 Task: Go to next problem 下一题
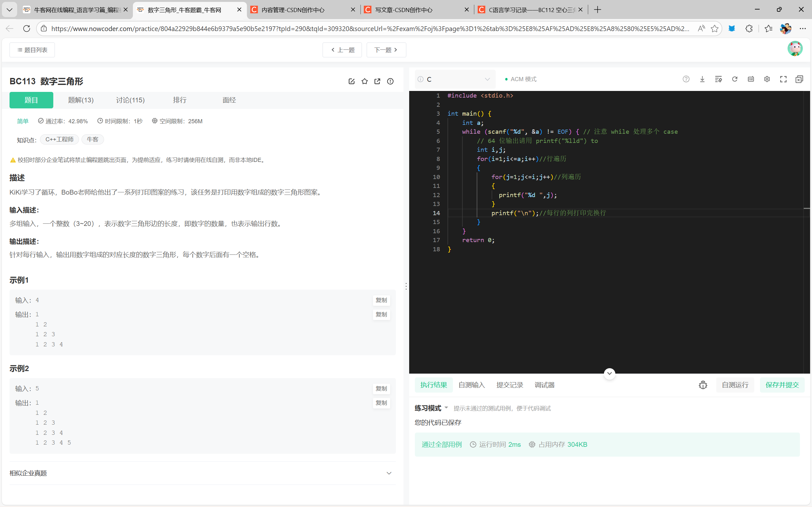click(386, 50)
